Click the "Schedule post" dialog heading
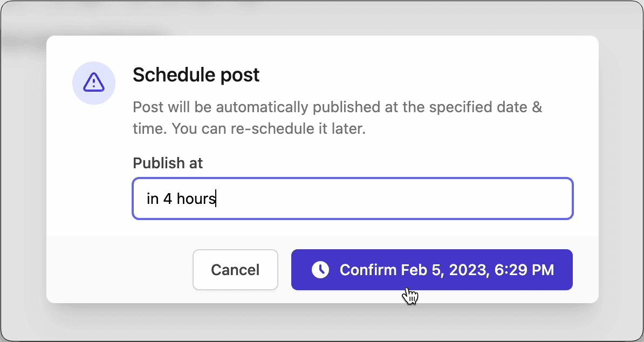The width and height of the screenshot is (644, 342). tap(196, 75)
